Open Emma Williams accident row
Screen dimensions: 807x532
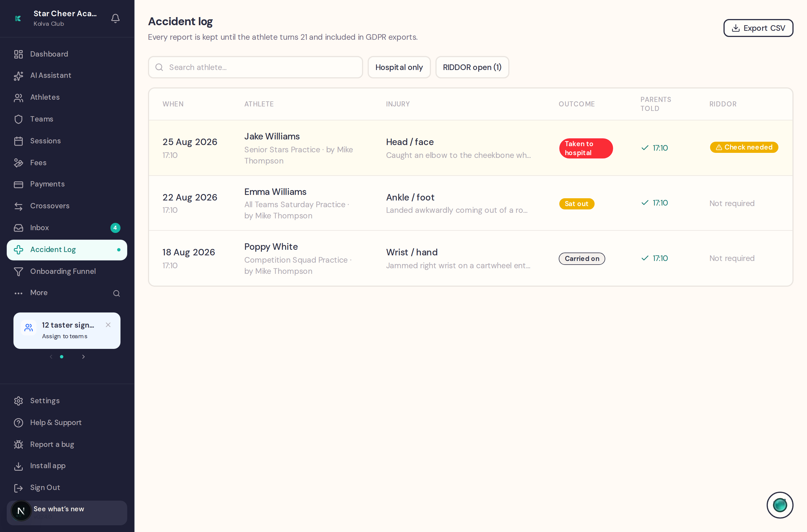click(470, 203)
